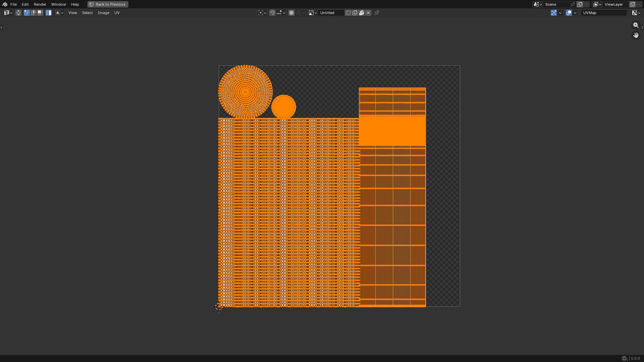This screenshot has height=362, width=644.
Task: Pin the image with the pin icon
Action: pos(377,13)
